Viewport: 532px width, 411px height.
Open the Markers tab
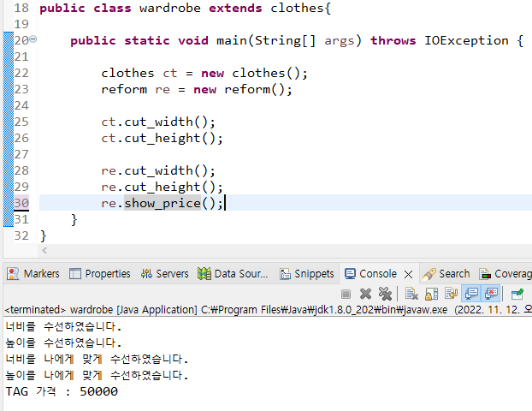pos(33,274)
